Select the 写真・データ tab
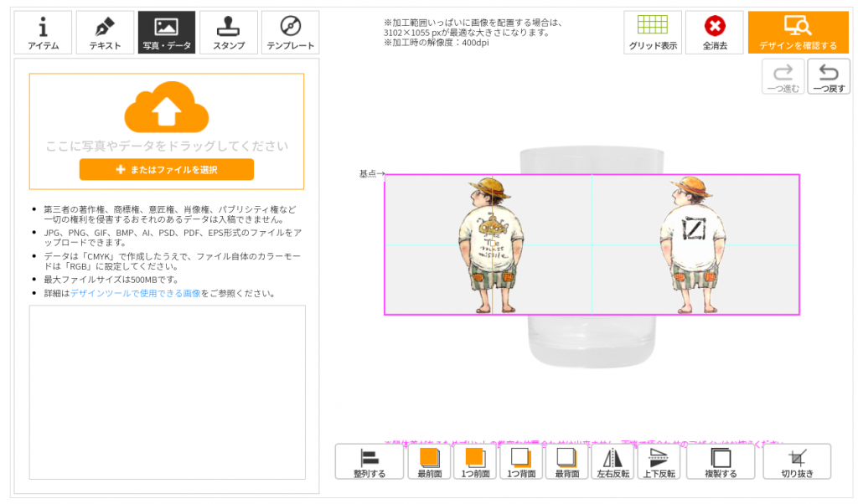This screenshot has height=504, width=858. pos(167,33)
